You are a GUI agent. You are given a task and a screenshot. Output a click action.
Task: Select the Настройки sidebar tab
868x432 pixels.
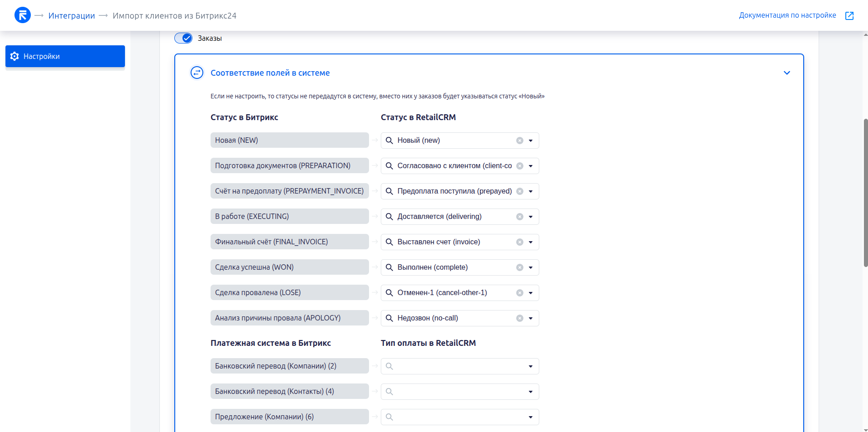coord(65,56)
